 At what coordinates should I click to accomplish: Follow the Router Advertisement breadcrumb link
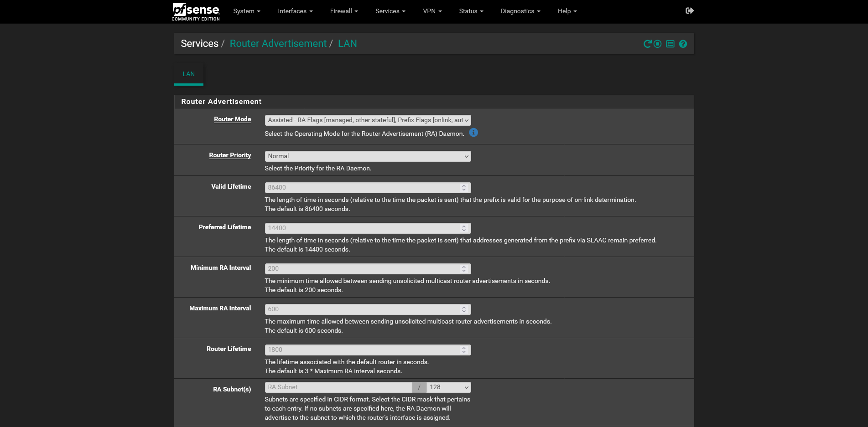coord(278,44)
